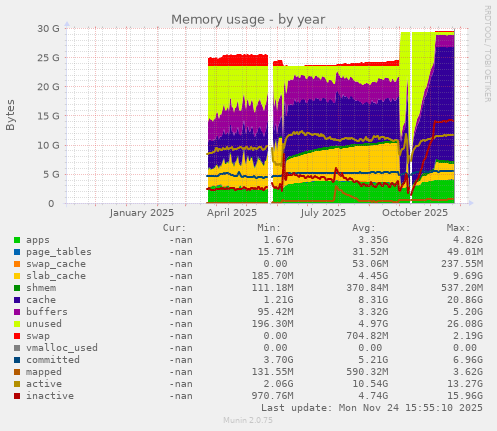Viewport: 497px width, 431px height.
Task: Click the 'apps' legend label
Action: pyautogui.click(x=38, y=240)
